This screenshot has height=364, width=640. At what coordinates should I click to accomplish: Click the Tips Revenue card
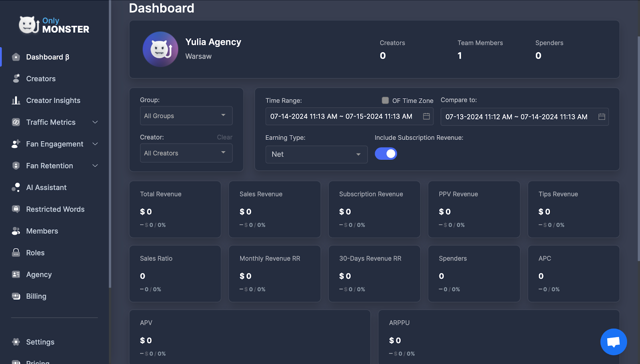tap(574, 209)
